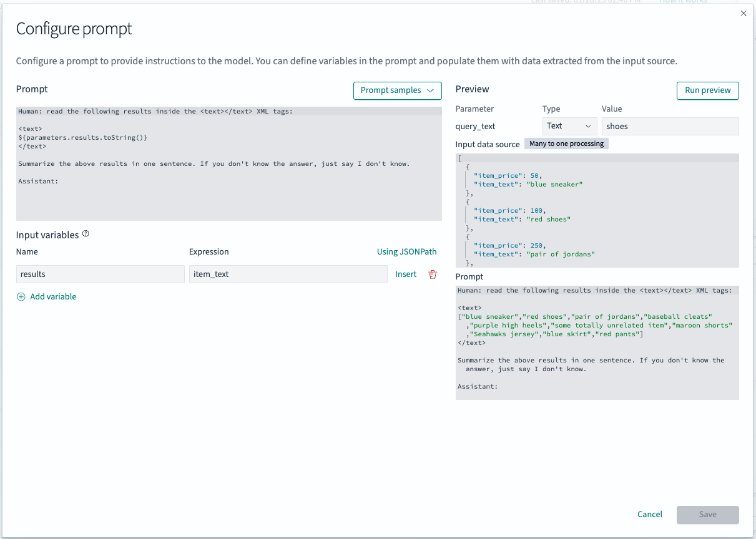Click the Name column header

27,252
